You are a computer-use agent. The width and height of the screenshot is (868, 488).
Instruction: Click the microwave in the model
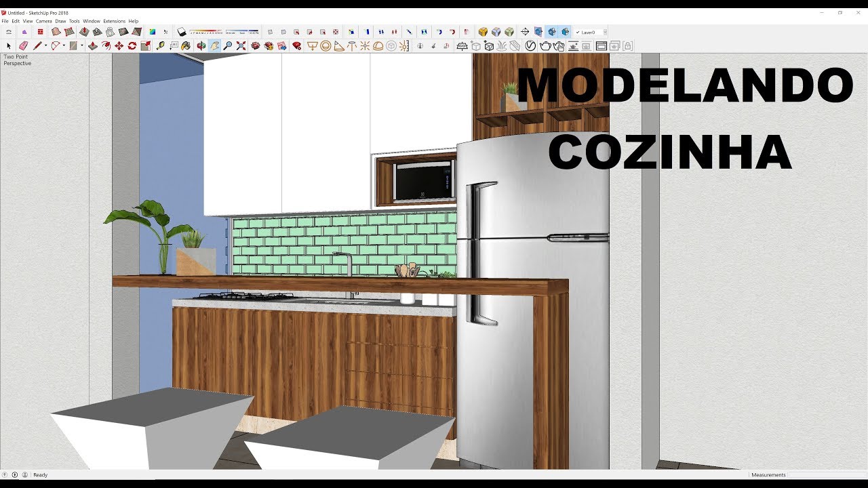click(x=424, y=180)
